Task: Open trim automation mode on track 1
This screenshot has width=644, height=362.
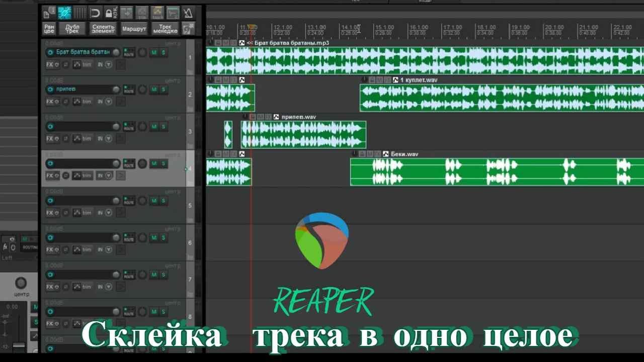Action: (87, 64)
